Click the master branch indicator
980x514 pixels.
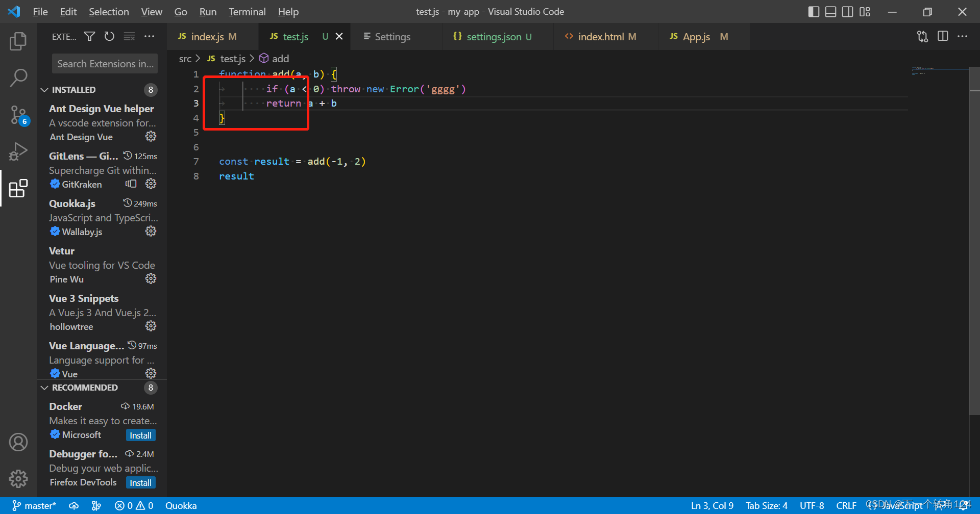click(34, 506)
